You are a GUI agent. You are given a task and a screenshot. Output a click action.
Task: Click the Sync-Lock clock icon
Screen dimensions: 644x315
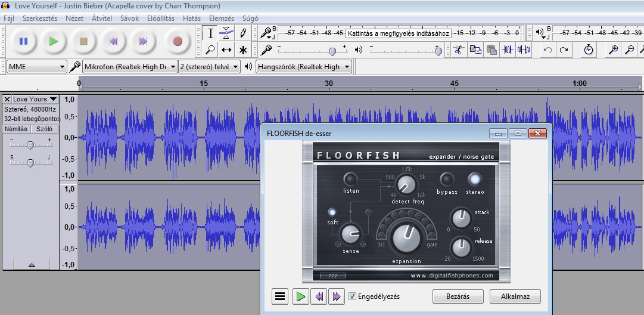point(589,50)
